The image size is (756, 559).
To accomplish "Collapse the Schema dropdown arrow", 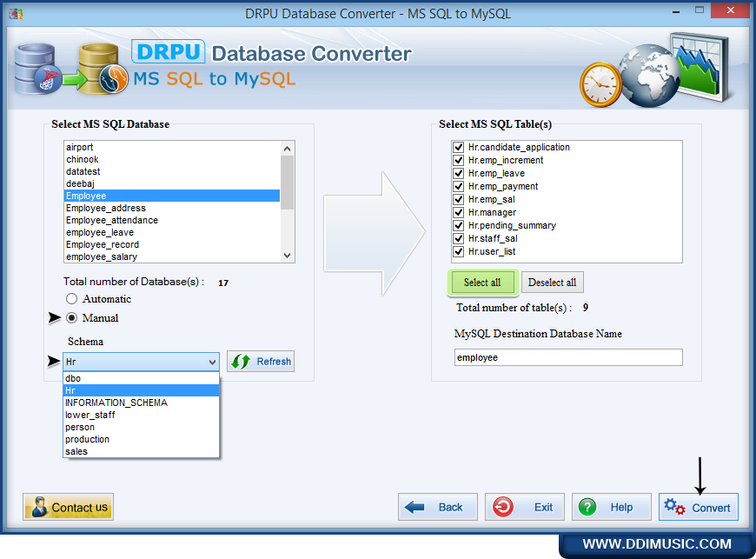I will pyautogui.click(x=212, y=362).
